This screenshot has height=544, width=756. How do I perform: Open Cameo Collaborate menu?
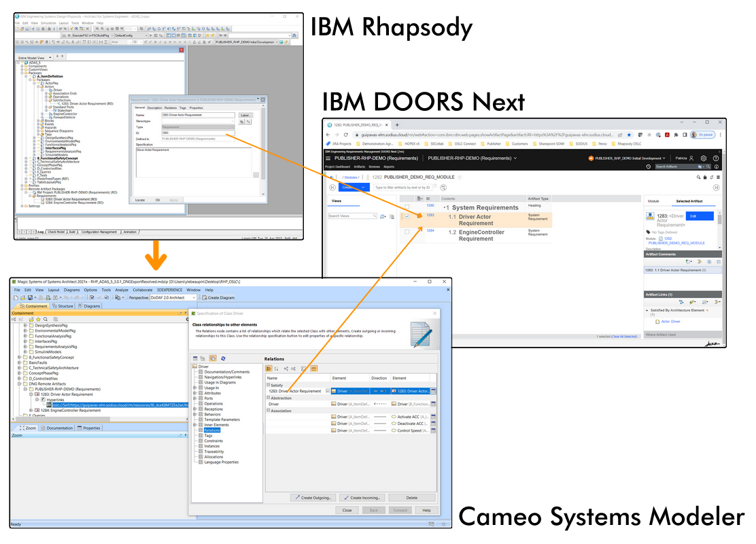(142, 290)
